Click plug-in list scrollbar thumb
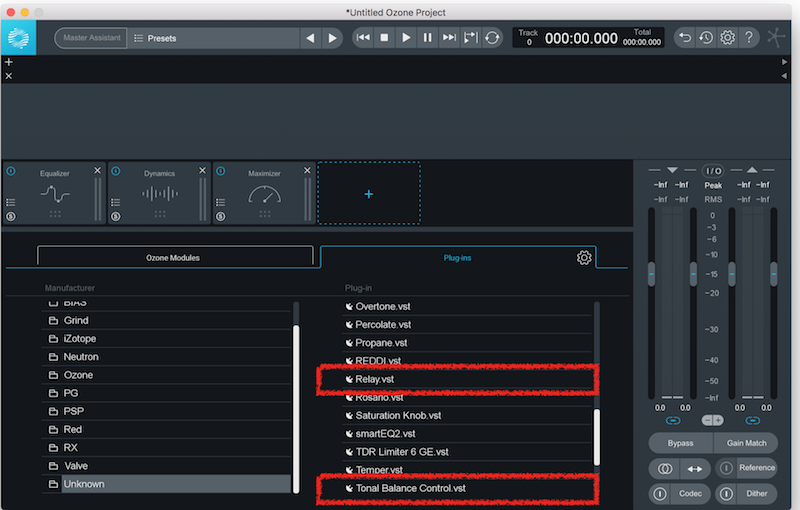Screen dimensions: 800x510 (x=597, y=437)
